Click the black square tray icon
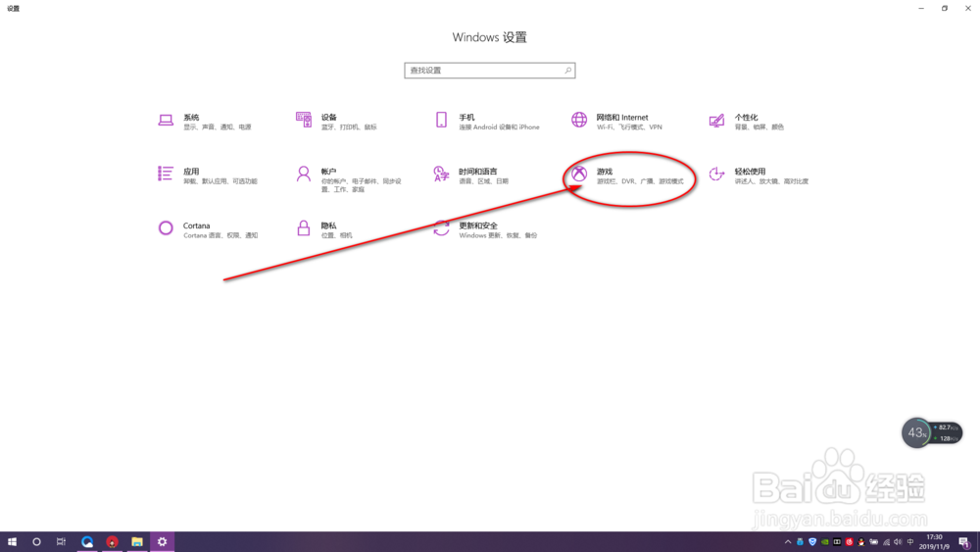This screenshot has height=552, width=980. pyautogui.click(x=837, y=542)
